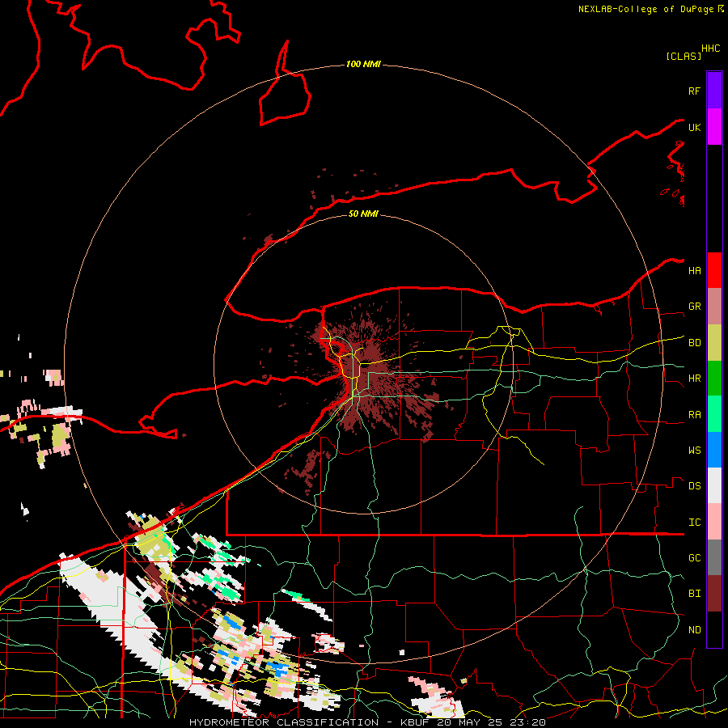The width and height of the screenshot is (728, 728).
Task: Click the KBUF radar site identifier
Action: (x=413, y=722)
